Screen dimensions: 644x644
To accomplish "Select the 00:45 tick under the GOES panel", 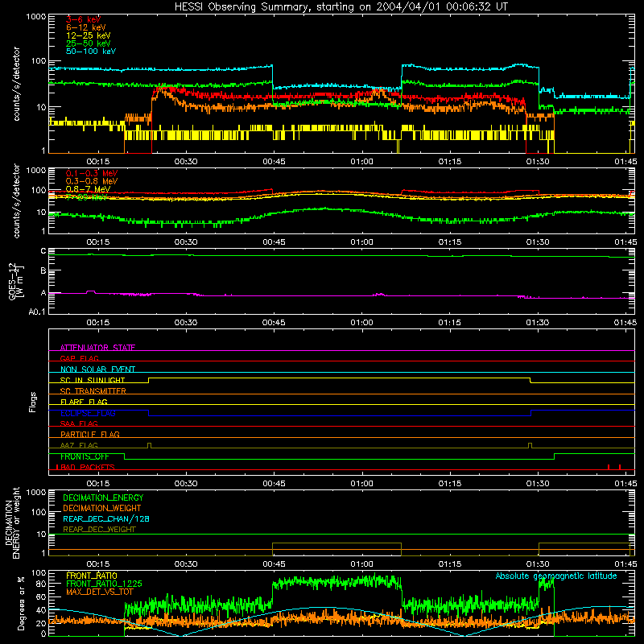I will pos(274,323).
